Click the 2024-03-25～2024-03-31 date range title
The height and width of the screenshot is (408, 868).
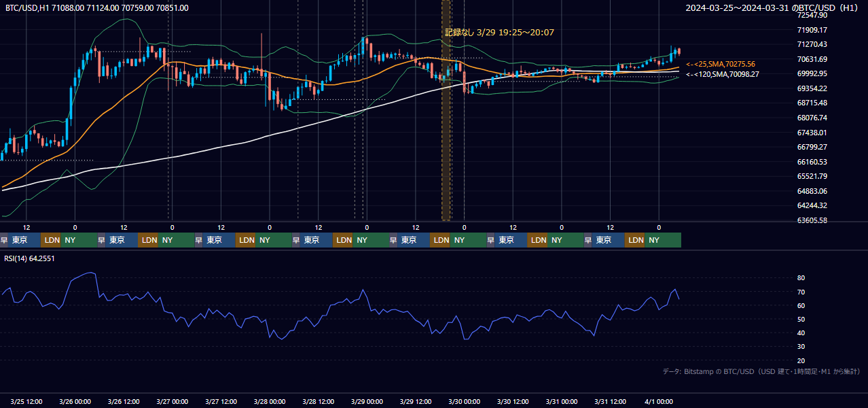pos(773,8)
